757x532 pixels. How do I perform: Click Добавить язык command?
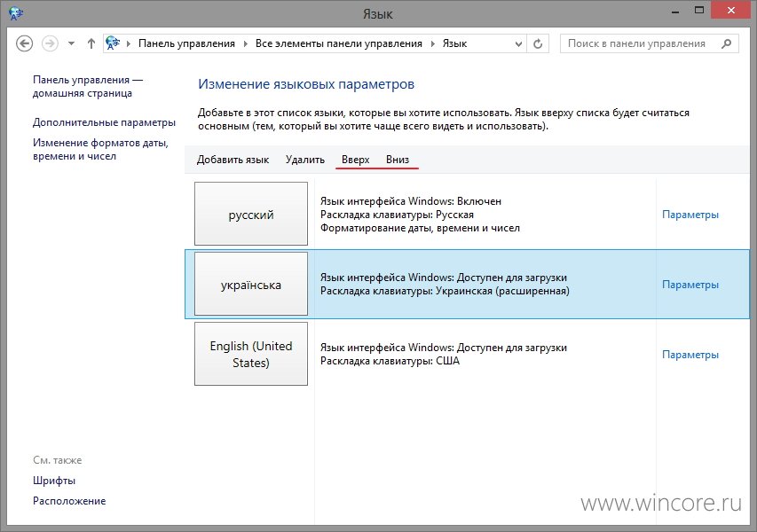point(233,160)
